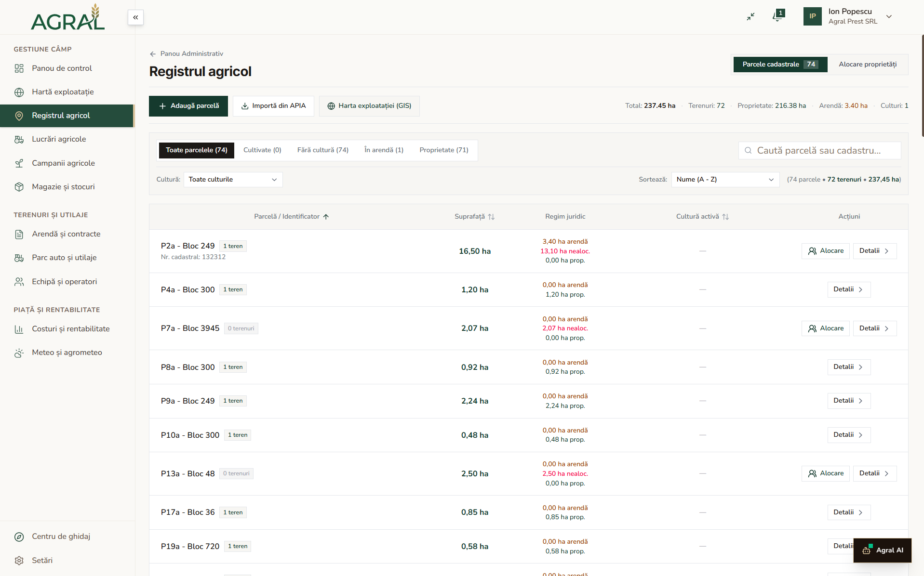
Task: Launch the Agral AI assistant
Action: [882, 550]
